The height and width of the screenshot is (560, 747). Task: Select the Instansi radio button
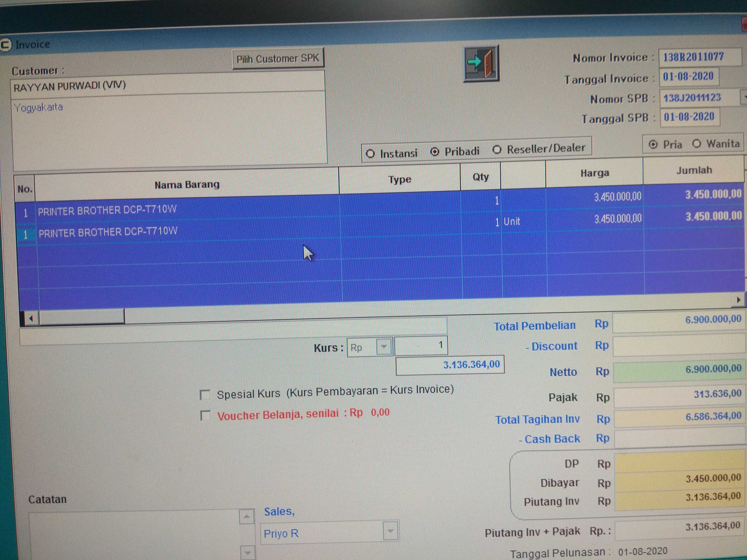370,154
